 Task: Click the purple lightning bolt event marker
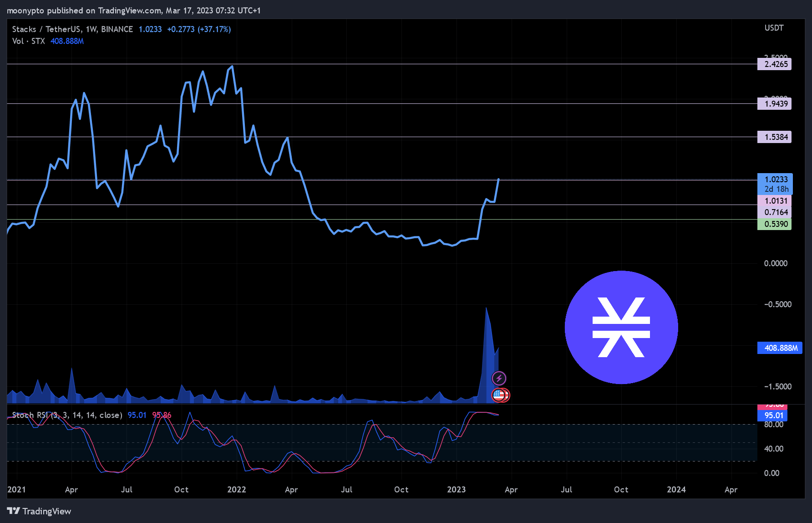click(499, 378)
